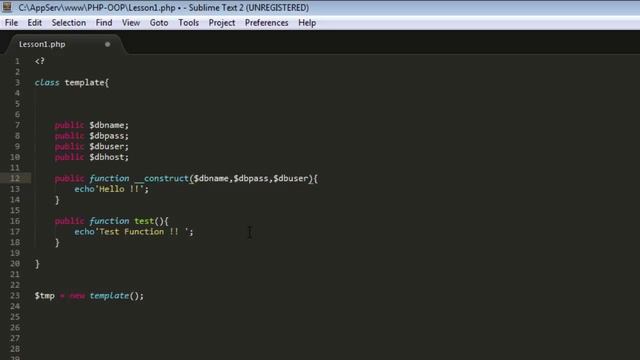The width and height of the screenshot is (640, 360).
Task: Click line number 23 in gutter
Action: coord(15,296)
